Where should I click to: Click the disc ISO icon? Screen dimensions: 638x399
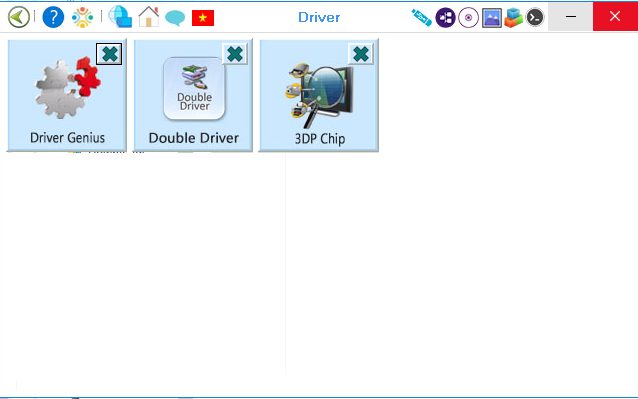pyautogui.click(x=468, y=17)
